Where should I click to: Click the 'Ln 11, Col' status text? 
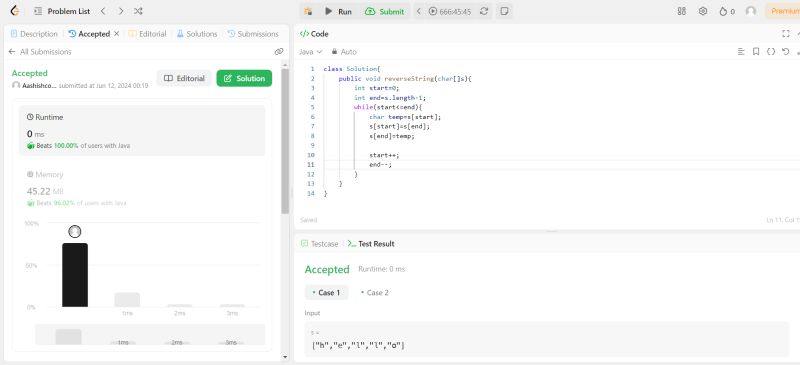pos(783,220)
